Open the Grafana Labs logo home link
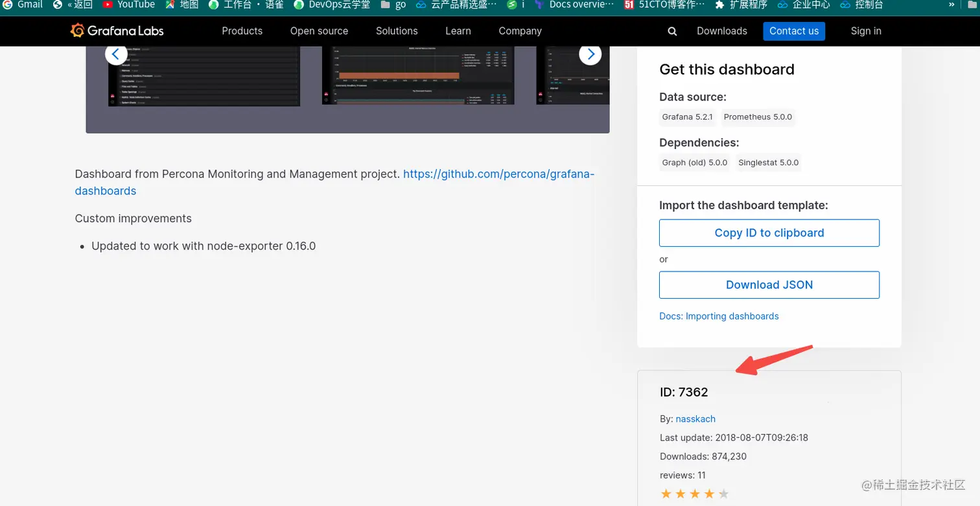Screen dimensions: 980x506 pos(117,30)
